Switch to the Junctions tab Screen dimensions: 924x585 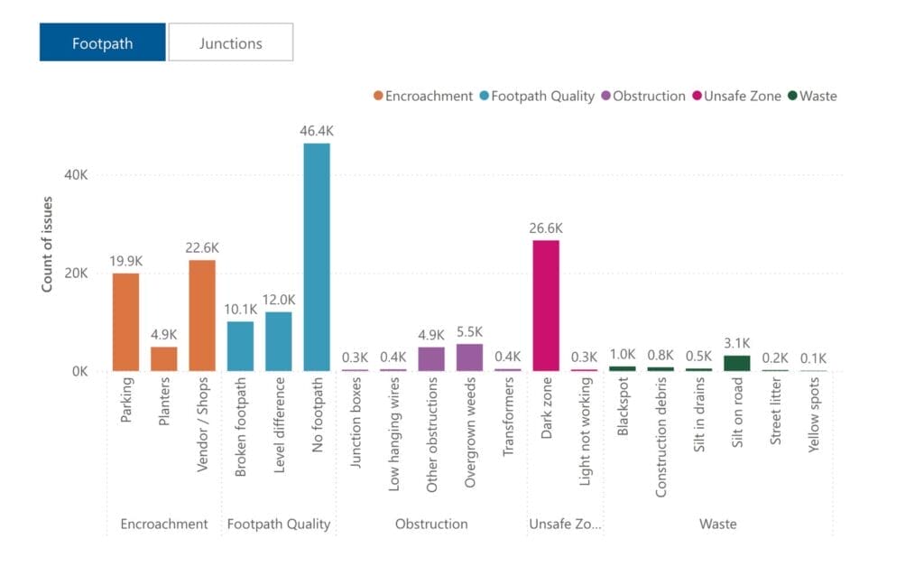pos(231,42)
